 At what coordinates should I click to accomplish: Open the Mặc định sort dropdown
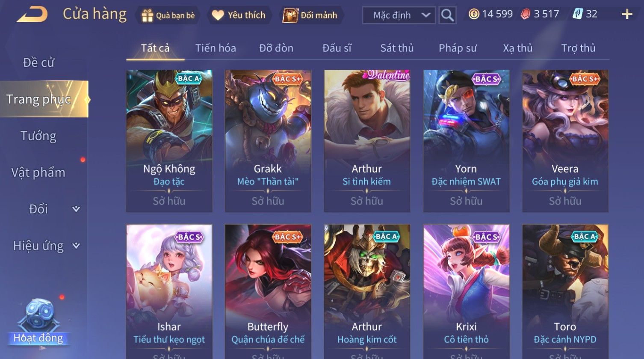(399, 15)
